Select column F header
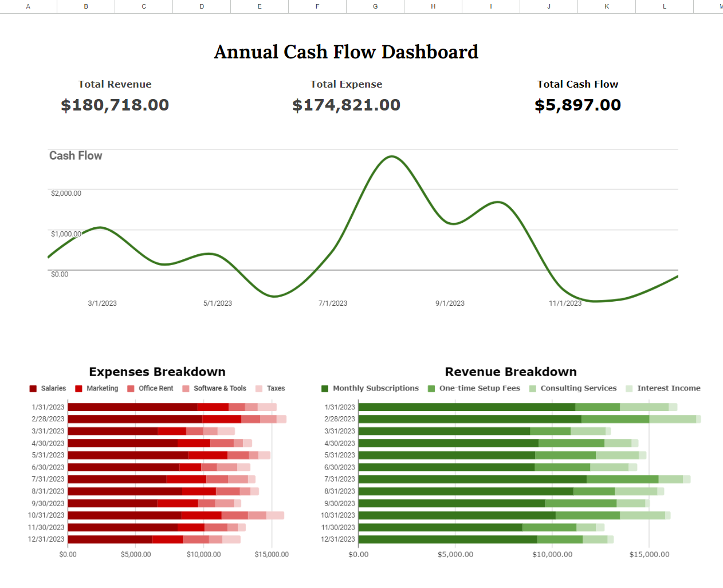Image resolution: width=723 pixels, height=588 pixels. pos(317,6)
